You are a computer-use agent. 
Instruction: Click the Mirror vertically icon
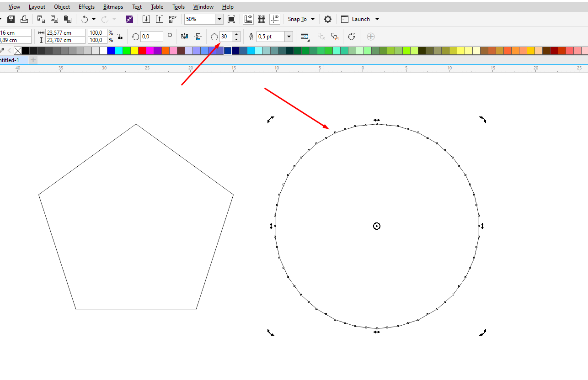point(198,37)
